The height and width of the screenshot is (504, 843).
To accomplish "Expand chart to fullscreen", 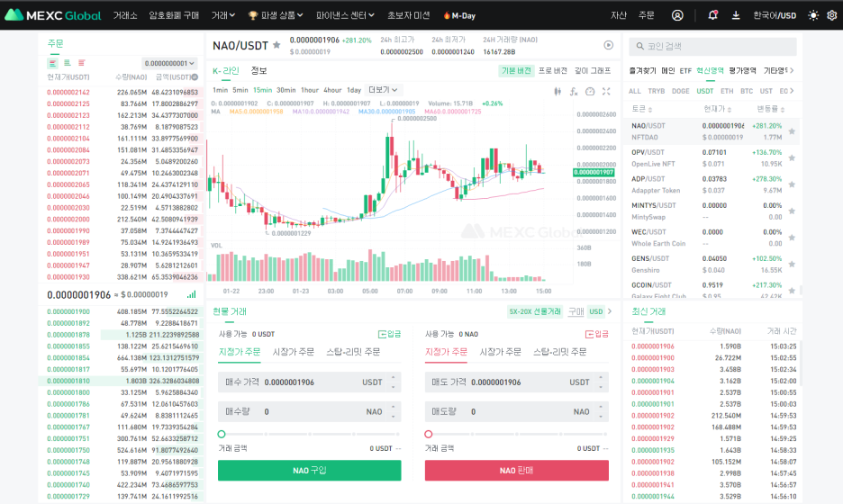I will coord(606,91).
